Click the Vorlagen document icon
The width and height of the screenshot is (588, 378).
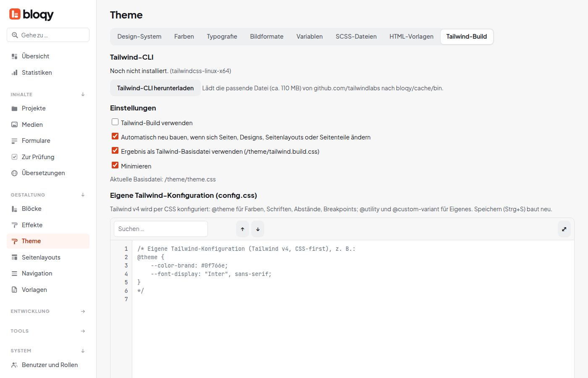point(14,290)
